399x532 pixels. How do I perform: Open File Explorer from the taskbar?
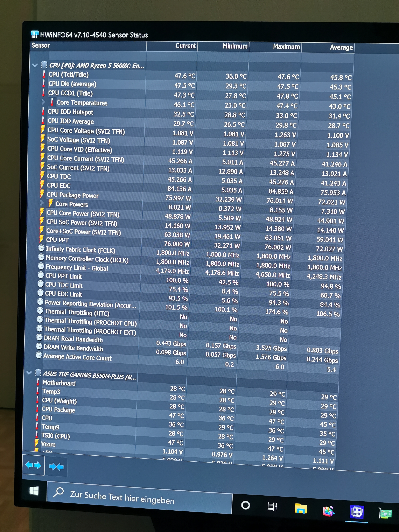(301, 508)
